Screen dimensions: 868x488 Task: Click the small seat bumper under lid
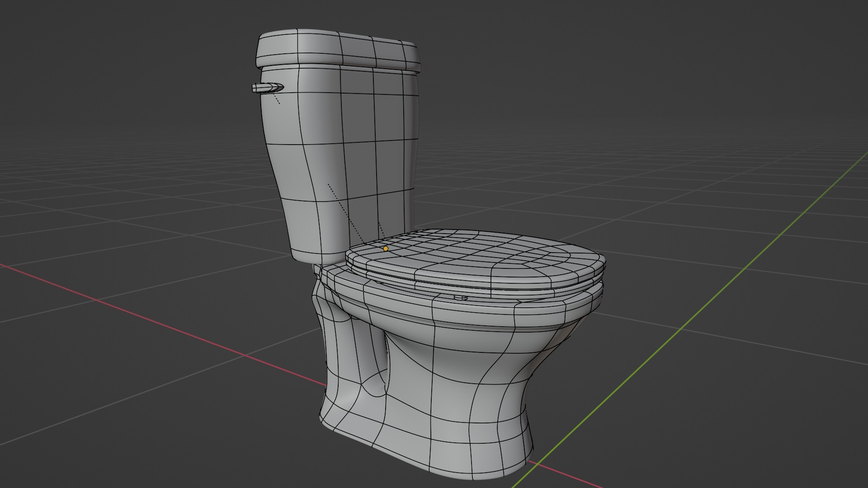click(x=460, y=298)
